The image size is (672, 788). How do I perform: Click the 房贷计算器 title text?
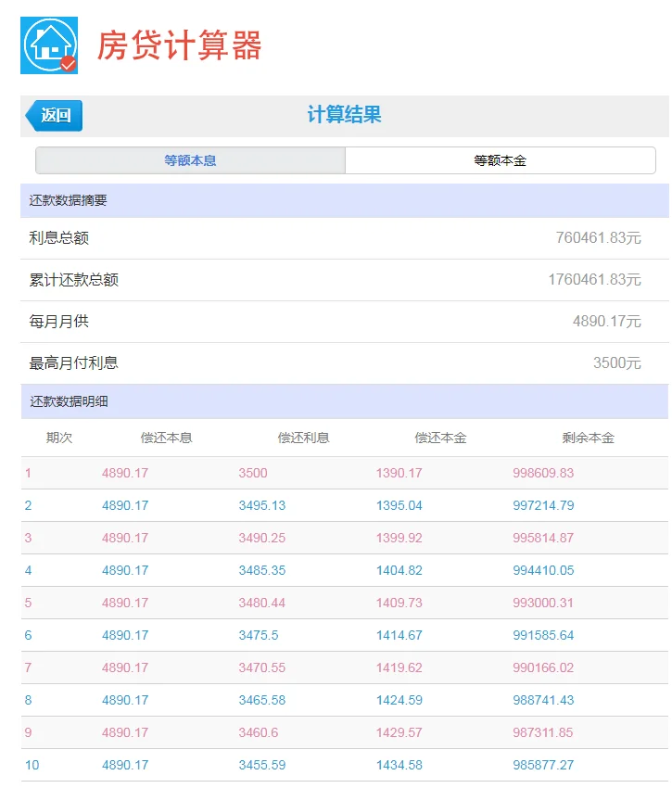click(x=180, y=45)
